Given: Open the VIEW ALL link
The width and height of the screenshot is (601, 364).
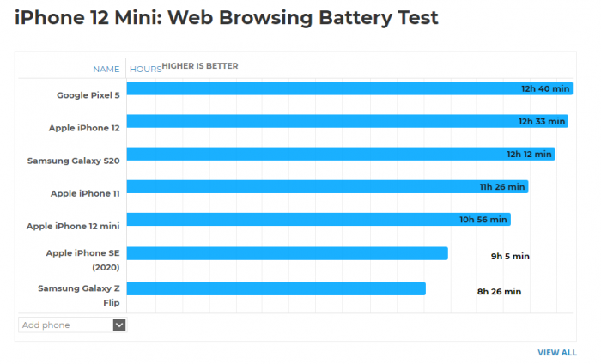Looking at the screenshot, I should pos(556,352).
